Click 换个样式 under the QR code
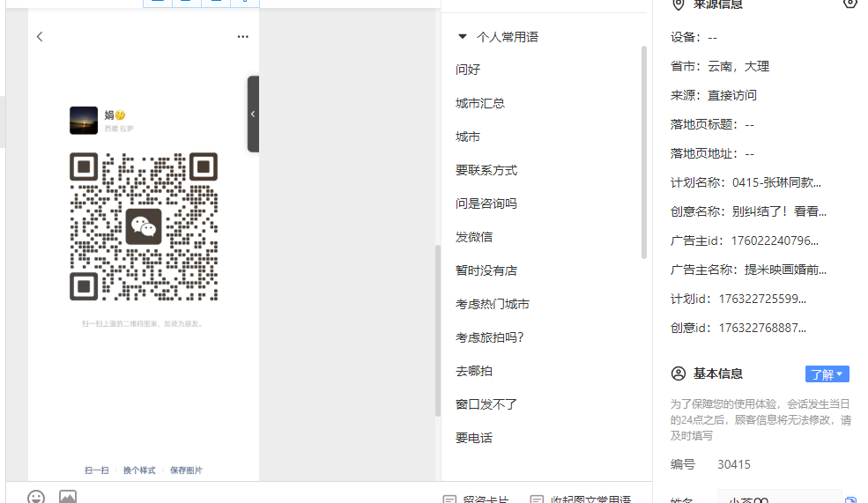 click(139, 470)
